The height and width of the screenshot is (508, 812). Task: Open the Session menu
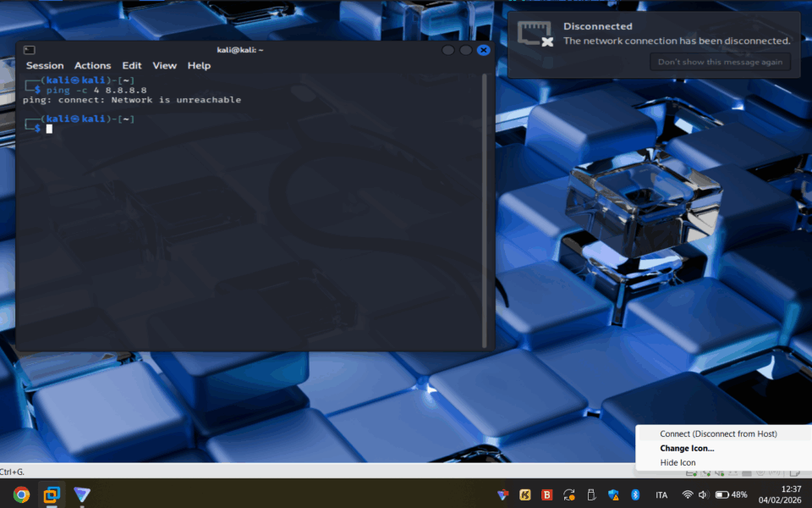click(45, 65)
